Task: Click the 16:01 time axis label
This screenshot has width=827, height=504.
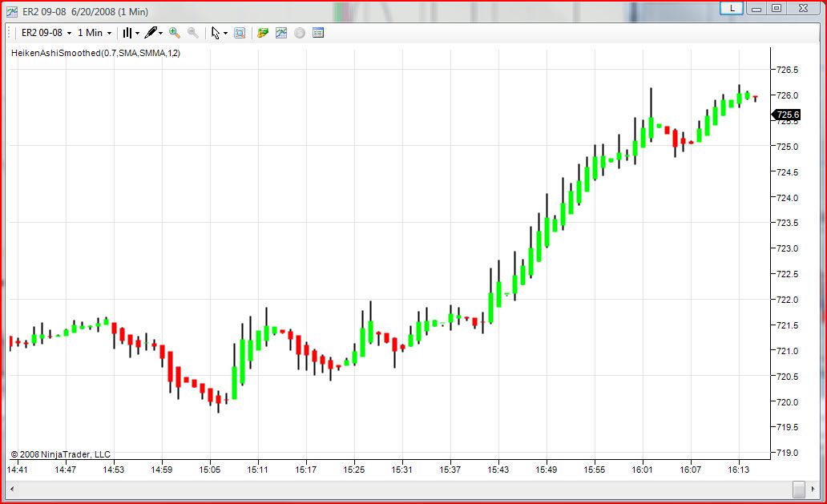Action: click(642, 470)
